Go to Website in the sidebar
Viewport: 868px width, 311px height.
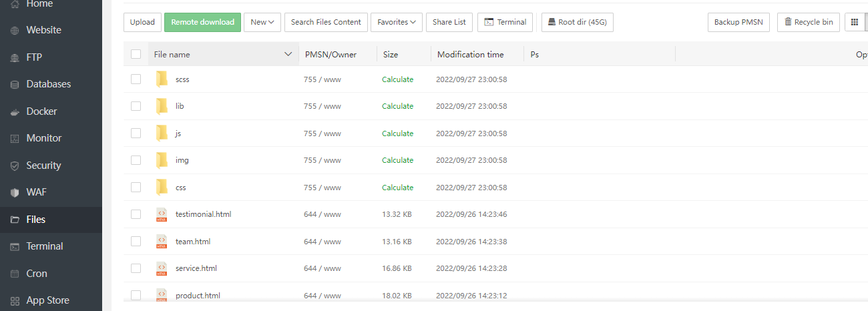43,30
